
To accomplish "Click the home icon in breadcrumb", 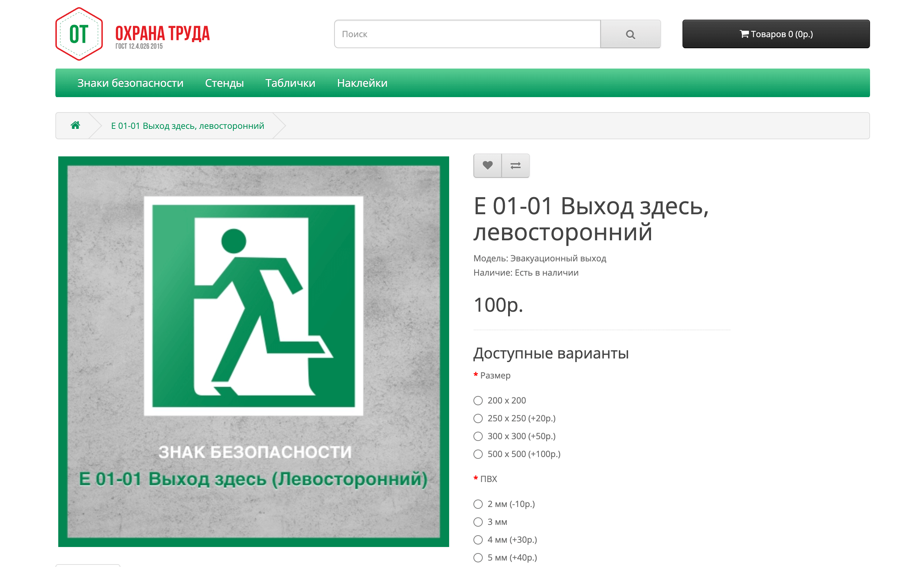I will (x=75, y=125).
